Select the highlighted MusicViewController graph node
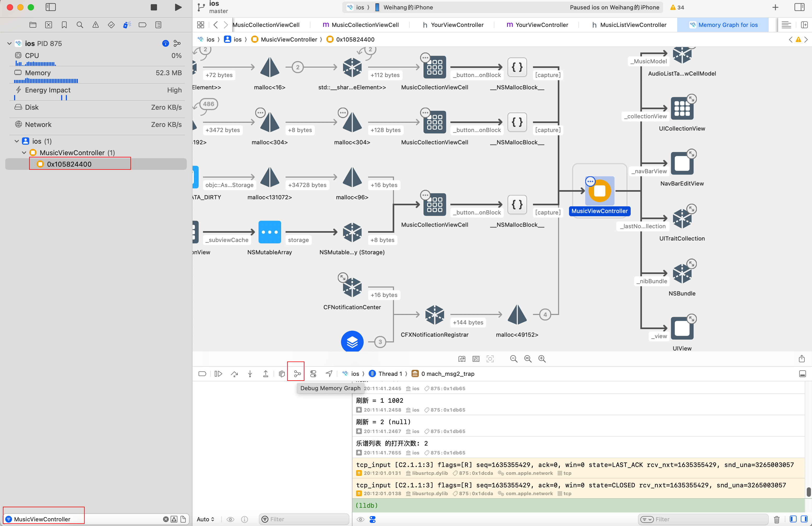812x526 pixels. (x=599, y=191)
